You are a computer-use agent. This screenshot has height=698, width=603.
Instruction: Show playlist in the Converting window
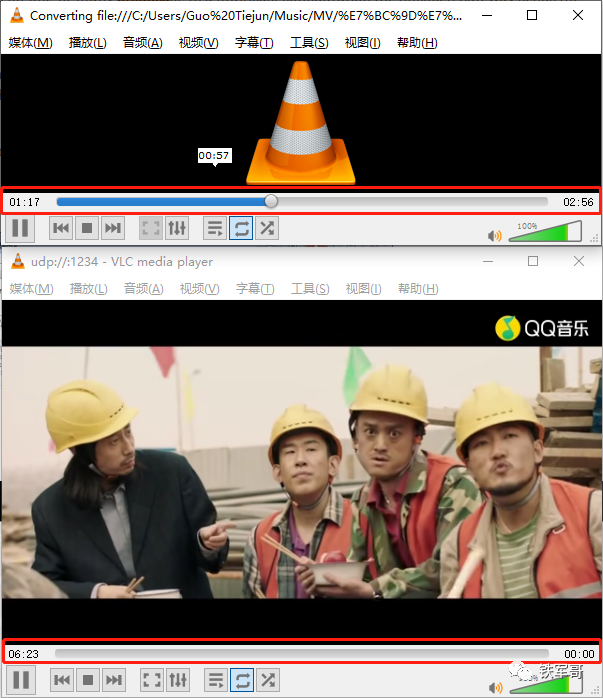coord(215,228)
